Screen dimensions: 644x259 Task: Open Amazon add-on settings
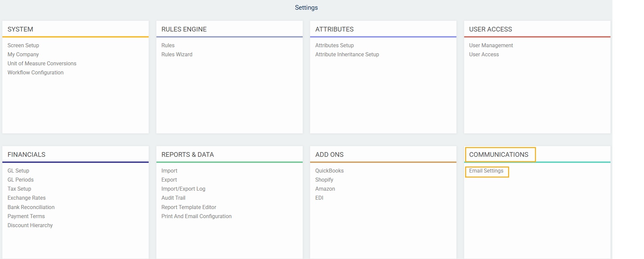pos(325,189)
